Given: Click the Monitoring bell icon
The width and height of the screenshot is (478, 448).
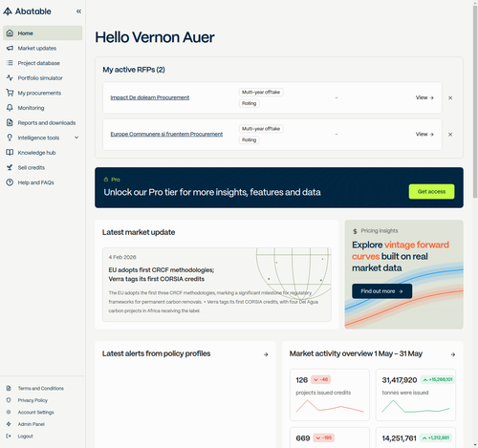Looking at the screenshot, I should click(x=10, y=108).
